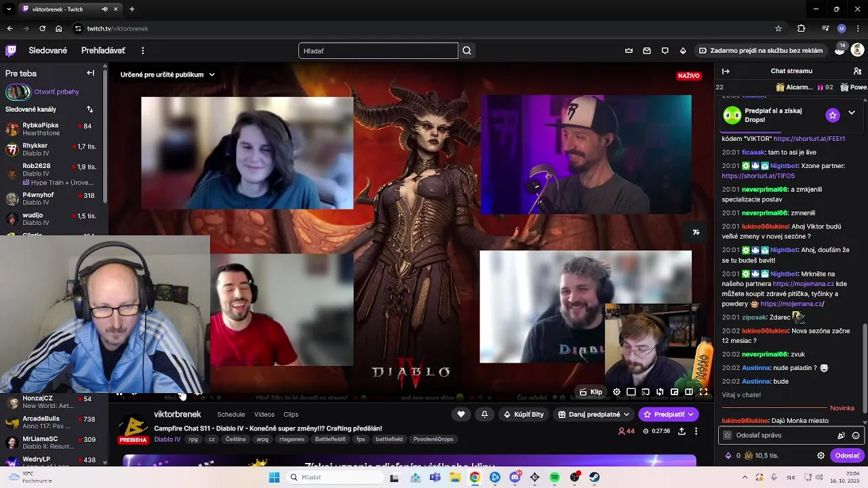This screenshot has height=488, width=868.
Task: Open the Twitch home logo
Action: [x=11, y=50]
